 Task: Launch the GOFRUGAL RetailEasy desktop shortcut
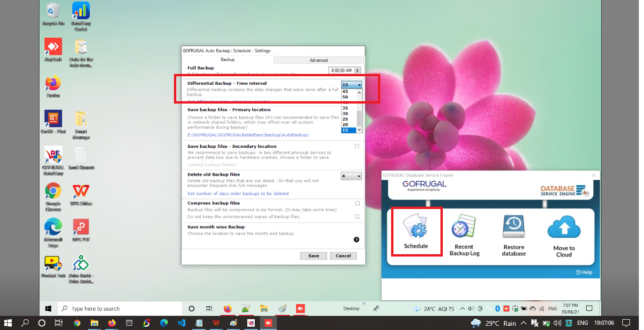(53, 161)
